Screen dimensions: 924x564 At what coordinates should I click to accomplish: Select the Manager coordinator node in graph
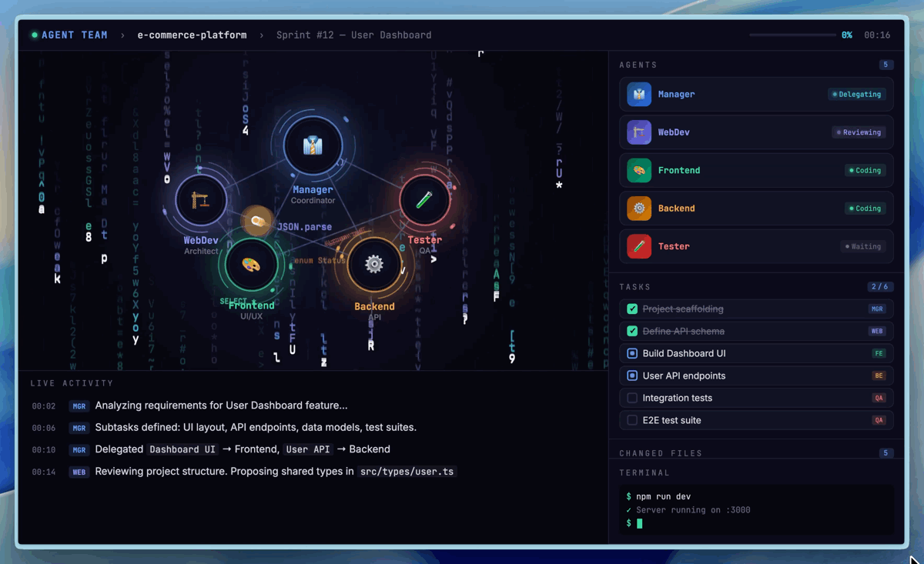(313, 145)
